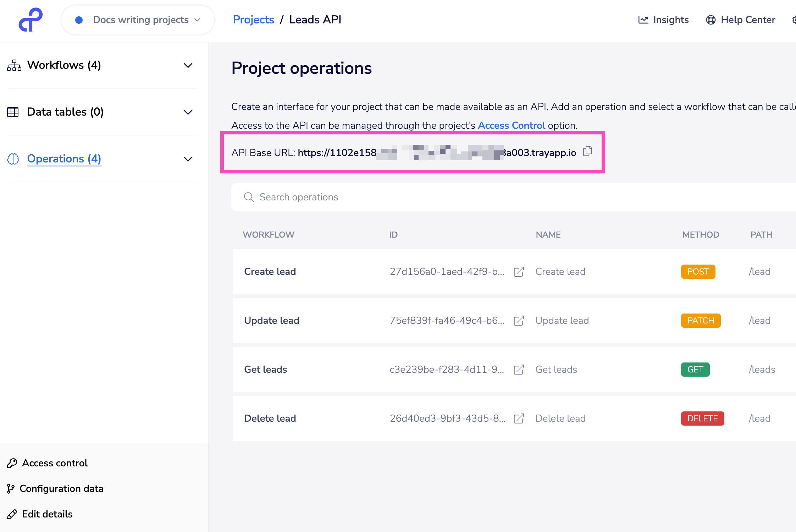Navigate to Projects via breadcrumb
The width and height of the screenshot is (796, 532).
pos(253,20)
